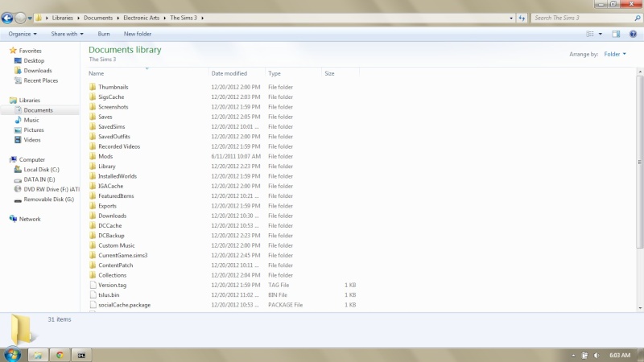
Task: Select the Version.tag file icon
Action: tap(93, 285)
